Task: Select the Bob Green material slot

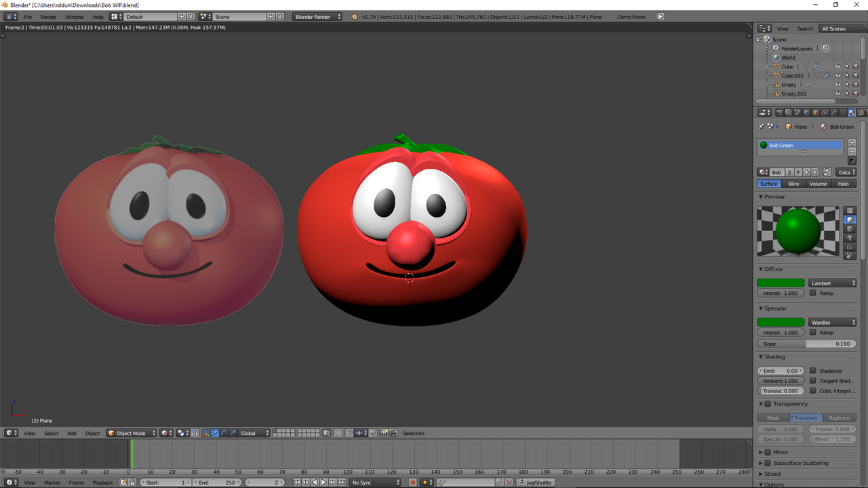Action: coord(800,145)
